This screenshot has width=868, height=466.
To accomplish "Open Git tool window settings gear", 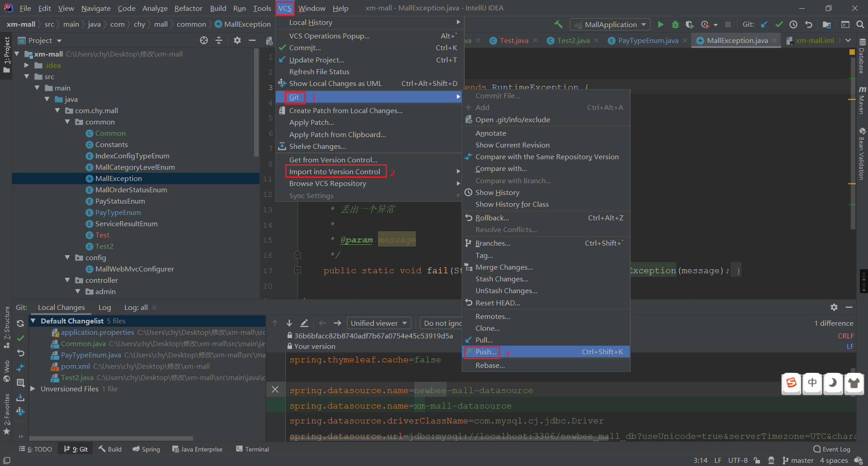I will pyautogui.click(x=834, y=307).
